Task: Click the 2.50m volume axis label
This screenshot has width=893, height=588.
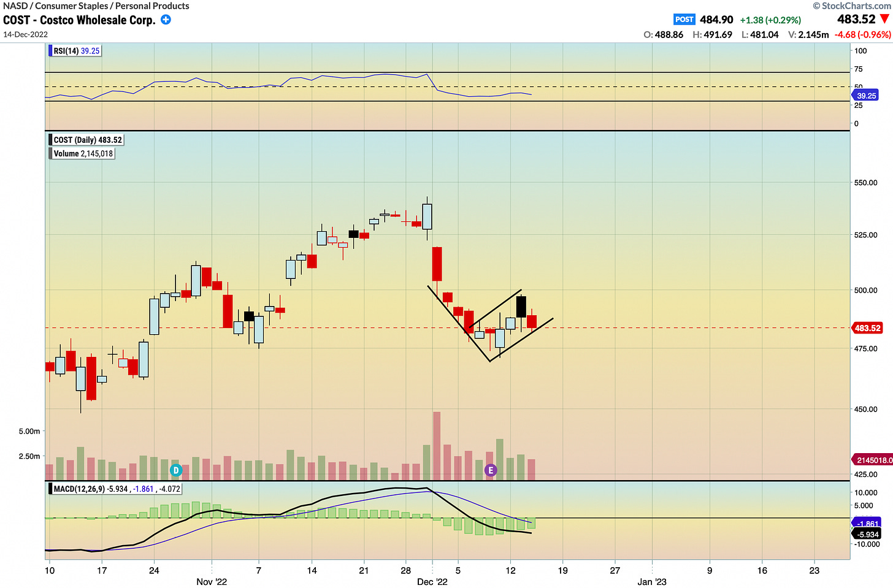Action: (29, 456)
